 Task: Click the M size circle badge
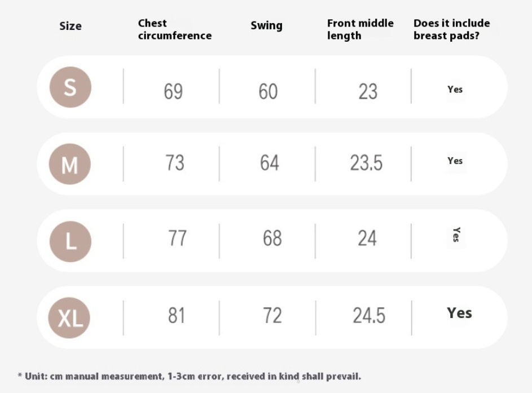(70, 164)
